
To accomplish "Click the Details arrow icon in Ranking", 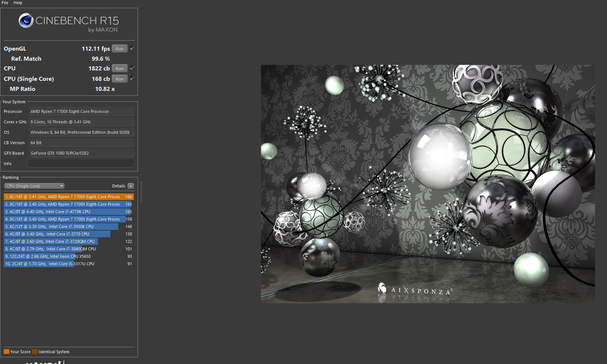I will tap(131, 186).
